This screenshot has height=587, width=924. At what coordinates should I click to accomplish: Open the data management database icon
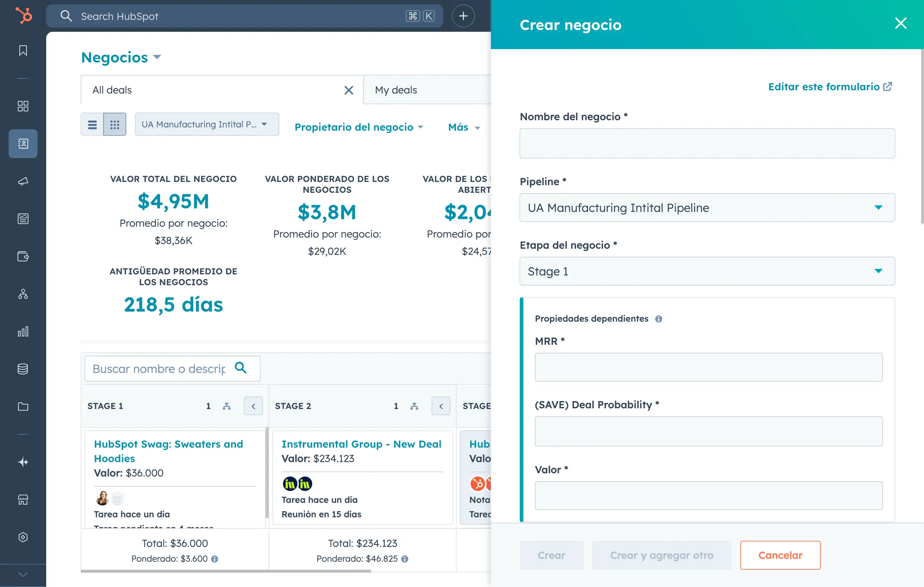23,369
